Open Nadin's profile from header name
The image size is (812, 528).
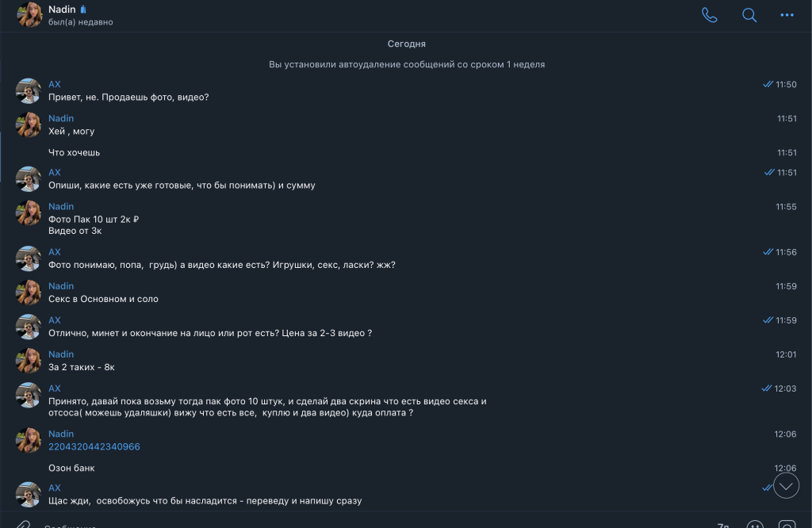pos(62,10)
